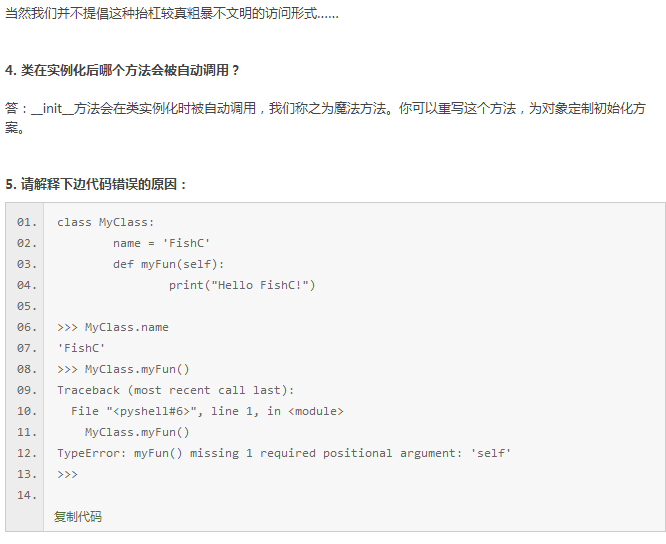The width and height of the screenshot is (666, 544).
Task: Click heading 4. 类在实例化后哪个方法会被自动调用
Action: coord(122,70)
